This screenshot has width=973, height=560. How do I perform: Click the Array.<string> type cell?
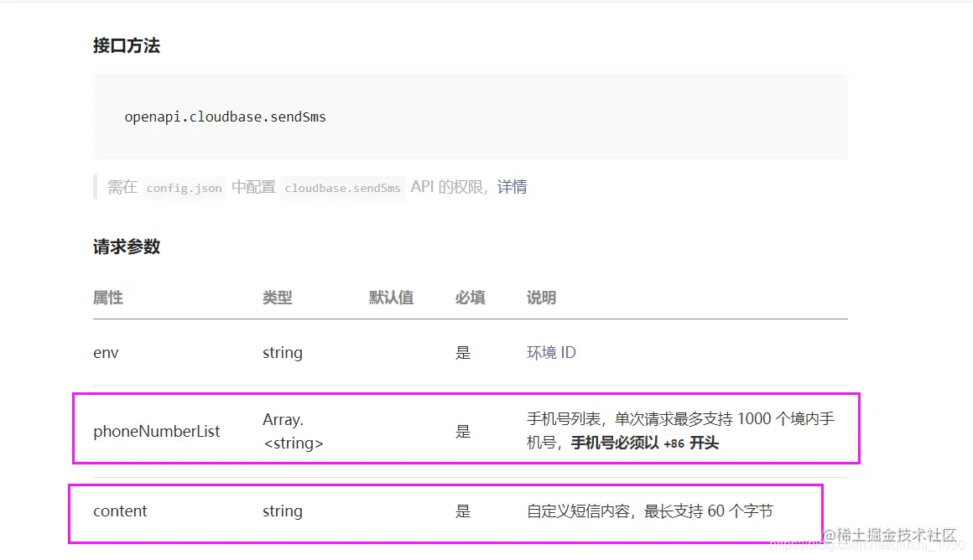[293, 431]
